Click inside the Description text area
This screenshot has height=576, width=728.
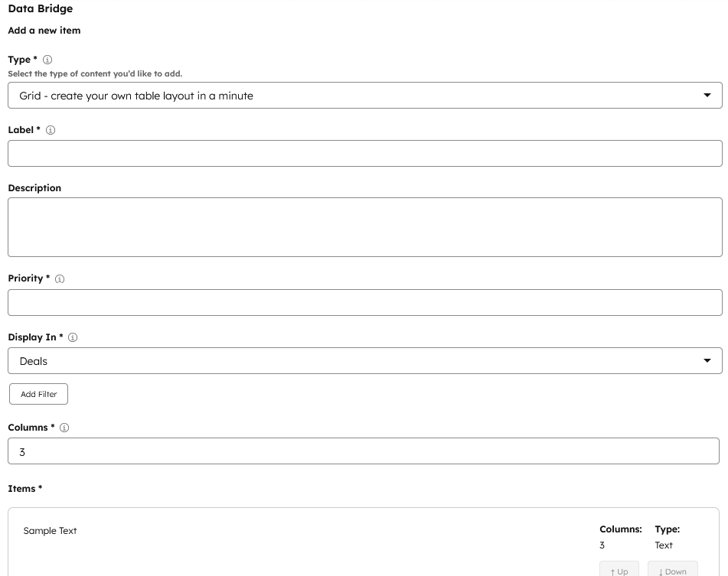pyautogui.click(x=364, y=227)
